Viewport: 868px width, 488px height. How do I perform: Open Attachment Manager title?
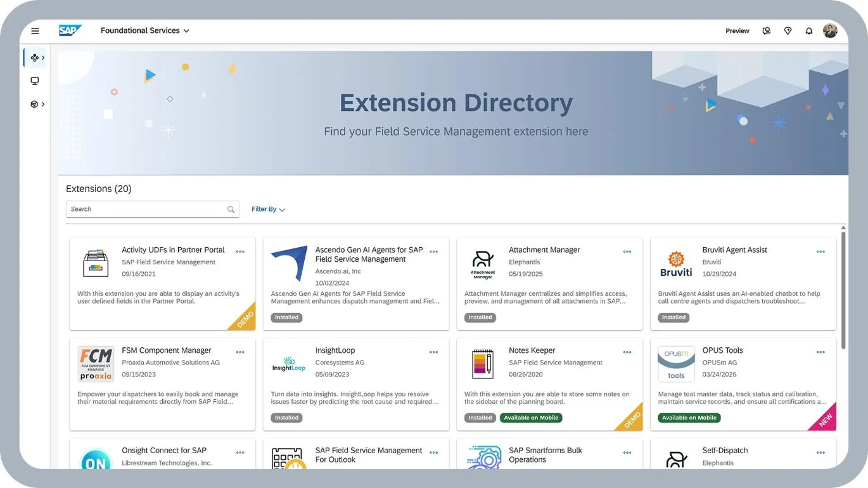[x=544, y=250]
